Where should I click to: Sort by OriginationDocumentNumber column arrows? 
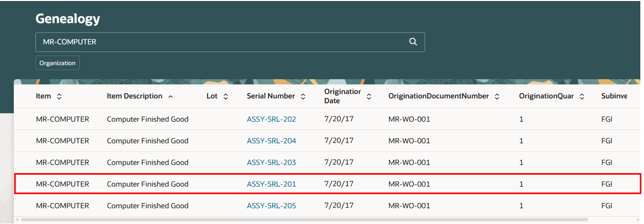point(497,97)
